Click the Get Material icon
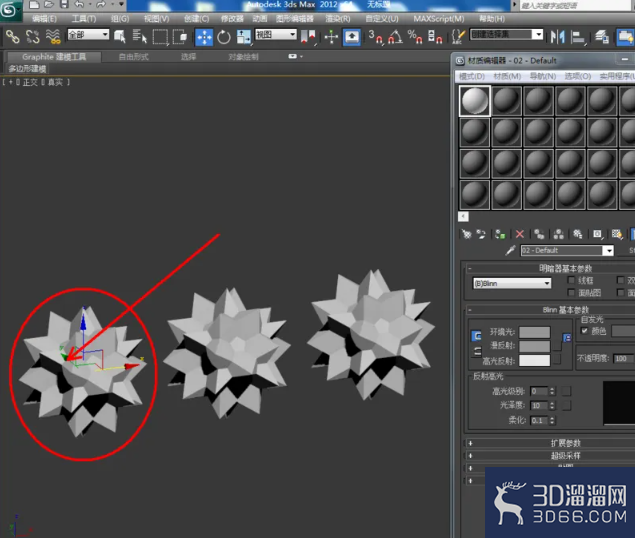This screenshot has height=538, width=635. coord(467,234)
